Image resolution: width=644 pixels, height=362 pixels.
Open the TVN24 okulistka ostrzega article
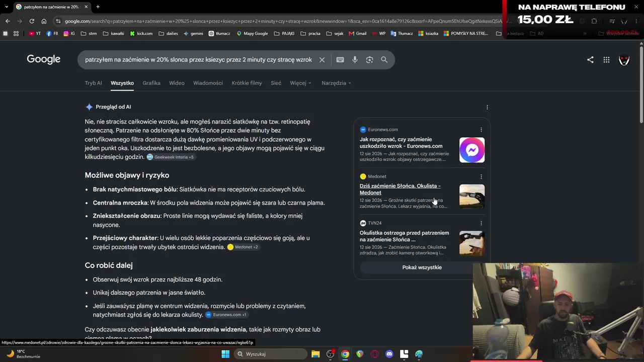pos(404,236)
